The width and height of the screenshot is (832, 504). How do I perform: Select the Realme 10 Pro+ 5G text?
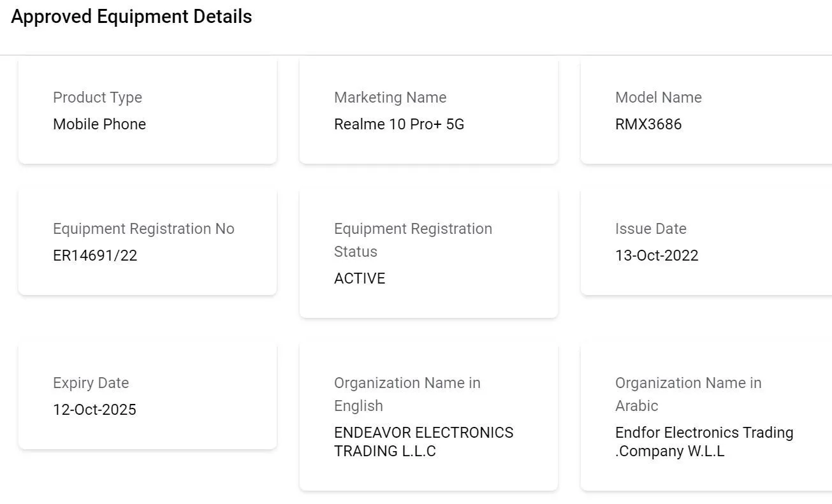tap(399, 124)
